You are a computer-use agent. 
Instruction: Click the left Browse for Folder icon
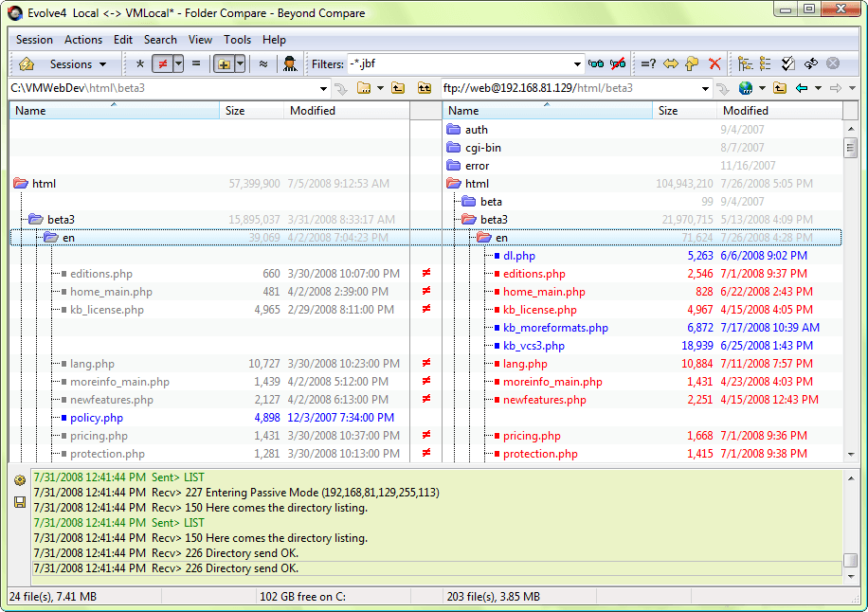364,88
